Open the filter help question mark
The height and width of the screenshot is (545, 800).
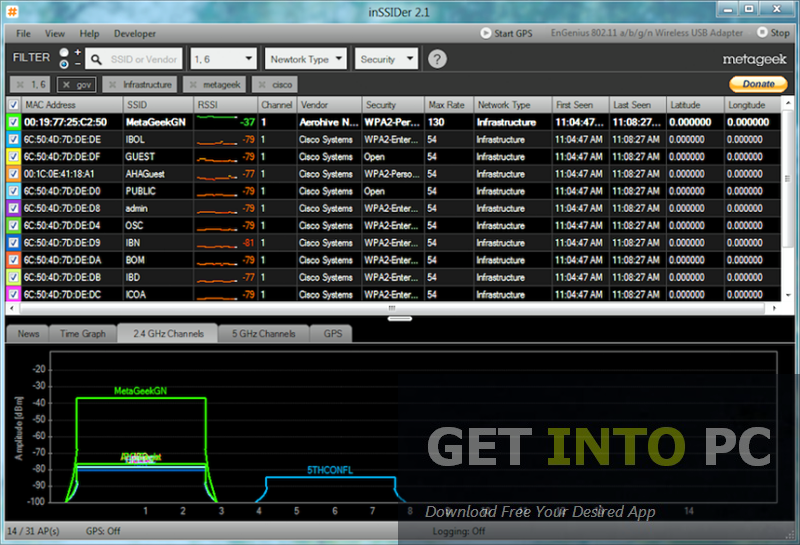437,59
